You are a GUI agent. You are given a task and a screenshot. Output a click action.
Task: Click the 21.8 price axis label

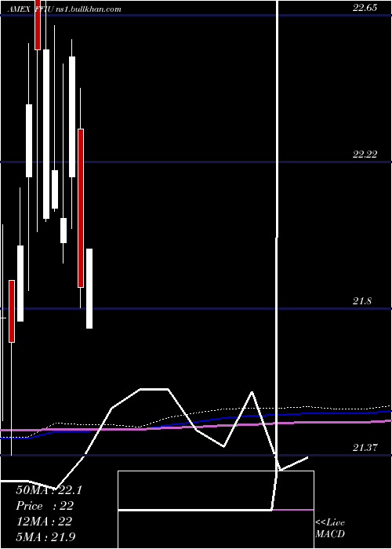pos(362,301)
